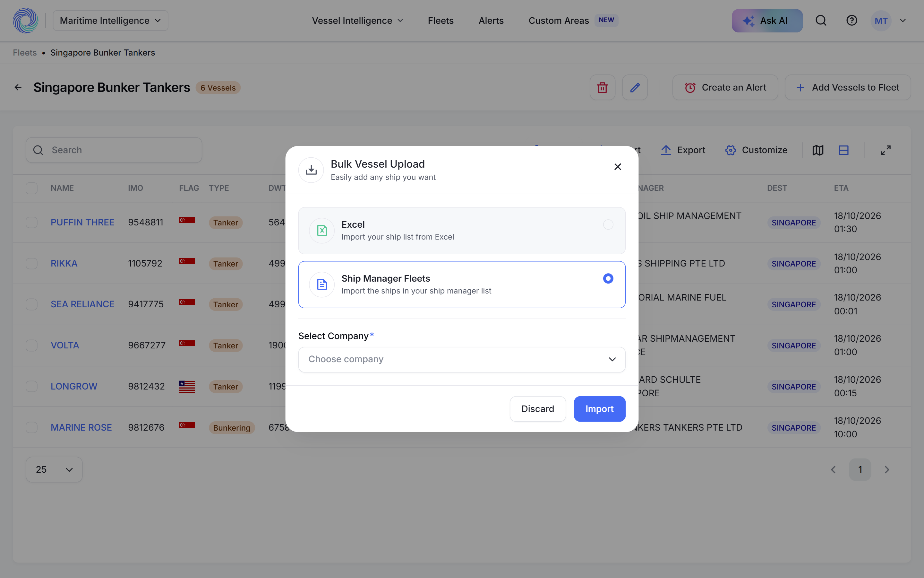Click the Export button
The width and height of the screenshot is (924, 578).
pyautogui.click(x=683, y=150)
